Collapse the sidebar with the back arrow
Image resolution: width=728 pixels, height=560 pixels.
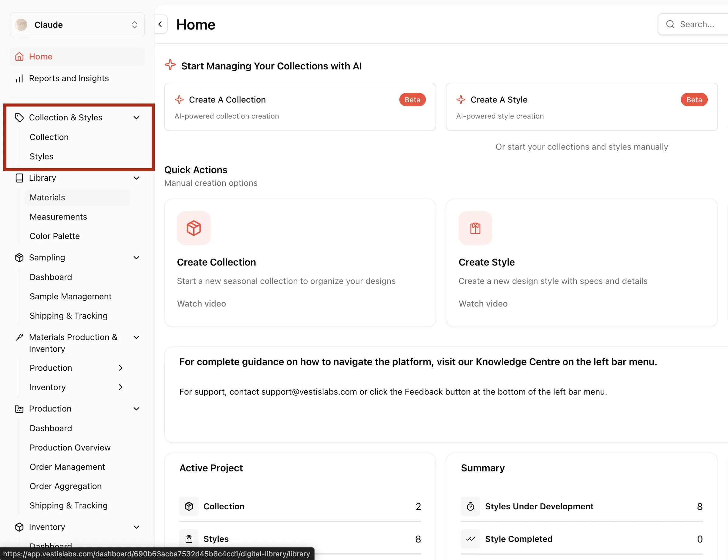160,24
